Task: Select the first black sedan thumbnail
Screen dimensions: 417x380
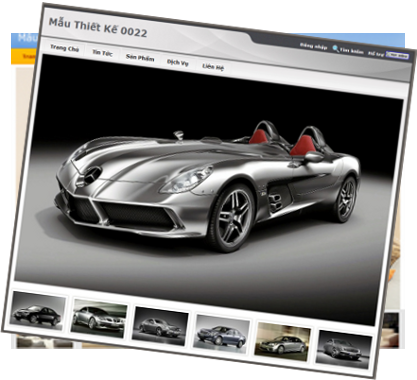Action: coord(37,310)
